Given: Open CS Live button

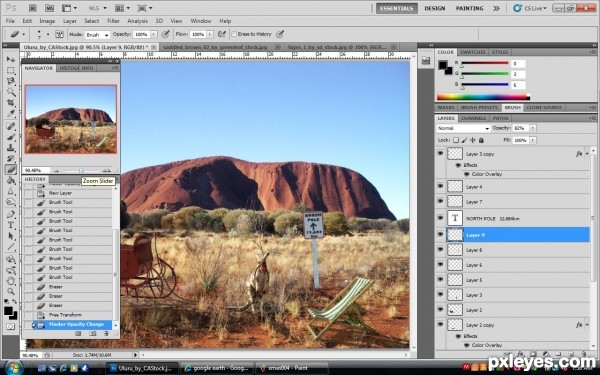Looking at the screenshot, I should pyautogui.click(x=530, y=8).
